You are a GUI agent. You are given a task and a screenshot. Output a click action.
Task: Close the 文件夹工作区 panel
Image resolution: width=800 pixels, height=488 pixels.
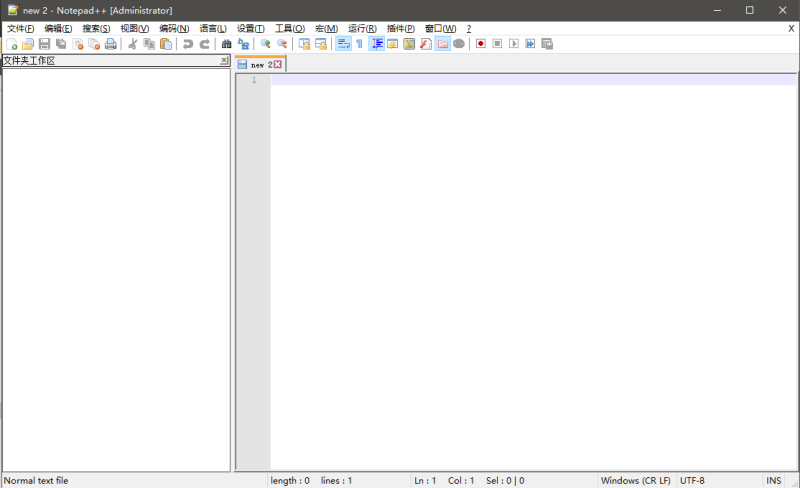[x=224, y=61]
